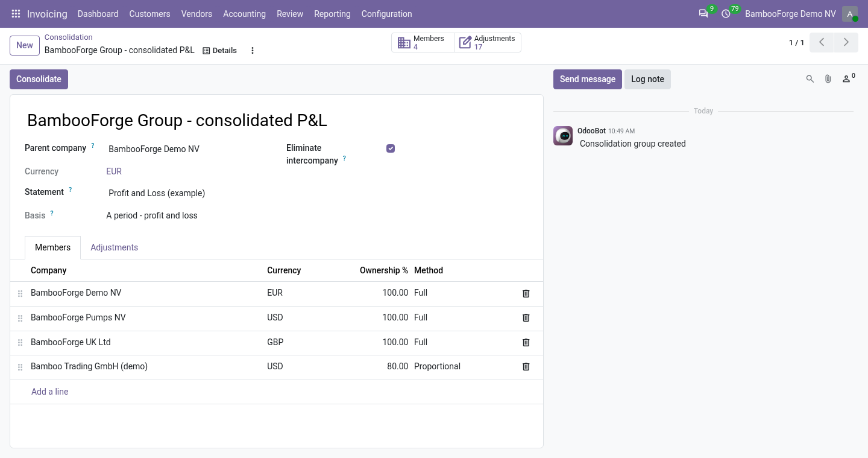
Task: Open the Details button in header
Action: click(x=219, y=51)
